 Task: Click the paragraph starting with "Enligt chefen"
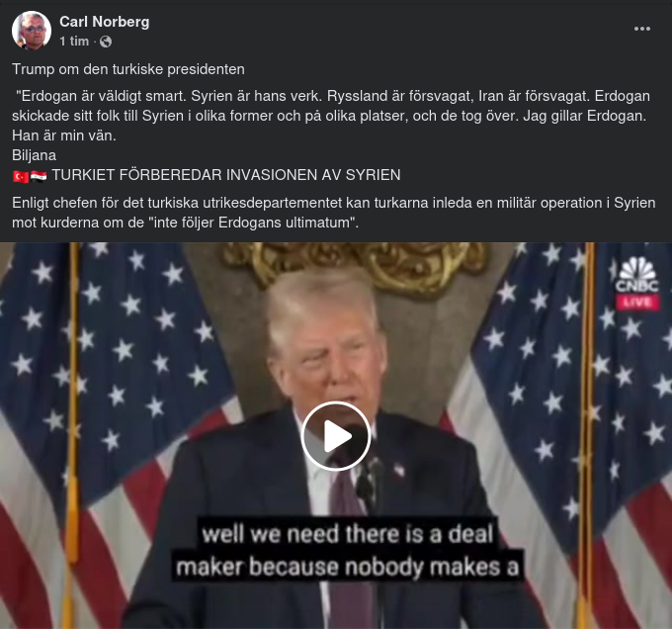(x=333, y=213)
